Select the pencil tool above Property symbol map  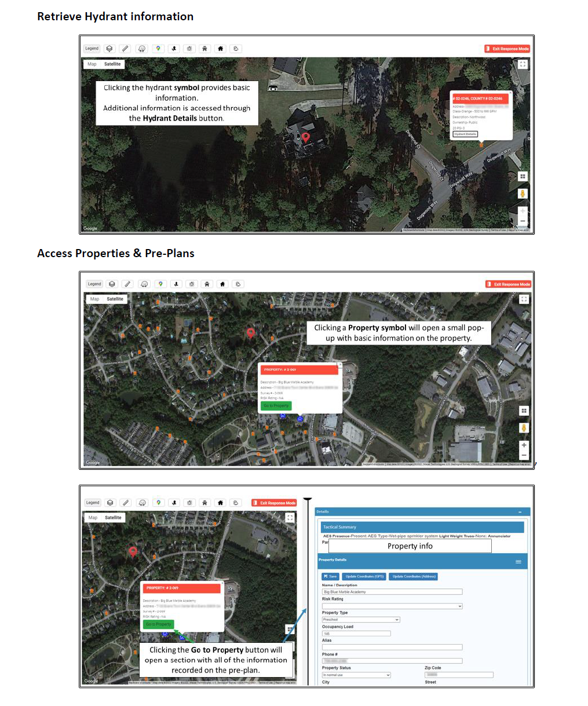128,284
